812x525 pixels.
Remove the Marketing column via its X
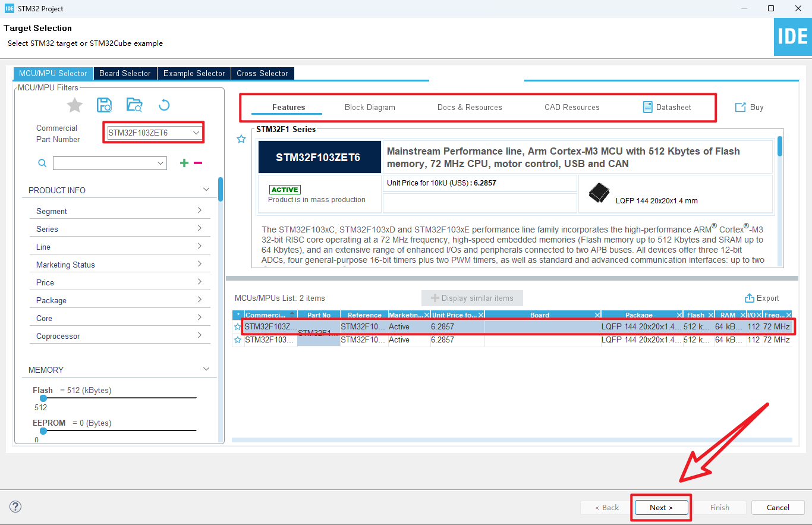tap(427, 315)
